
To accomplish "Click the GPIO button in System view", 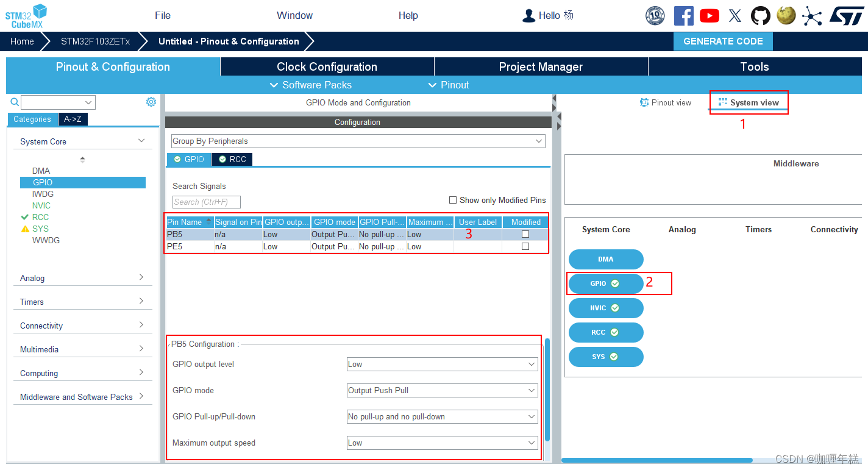I will [606, 283].
